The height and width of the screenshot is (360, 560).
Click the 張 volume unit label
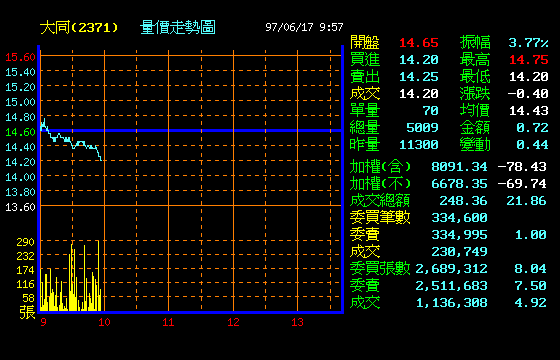click(27, 312)
